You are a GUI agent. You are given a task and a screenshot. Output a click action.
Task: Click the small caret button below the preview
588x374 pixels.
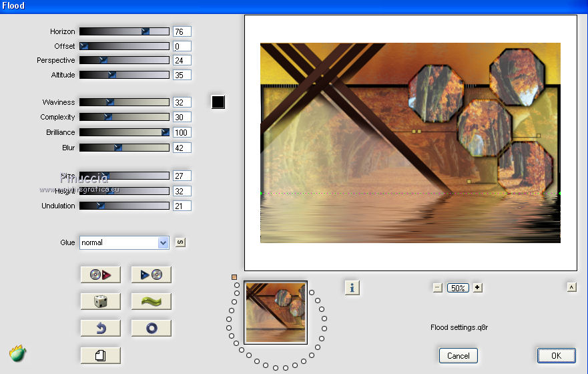571,287
